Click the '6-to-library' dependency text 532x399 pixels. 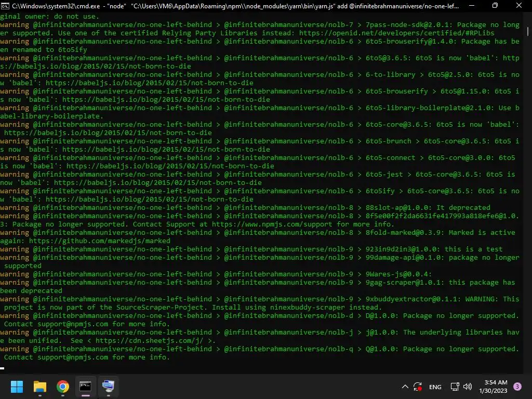pos(391,75)
